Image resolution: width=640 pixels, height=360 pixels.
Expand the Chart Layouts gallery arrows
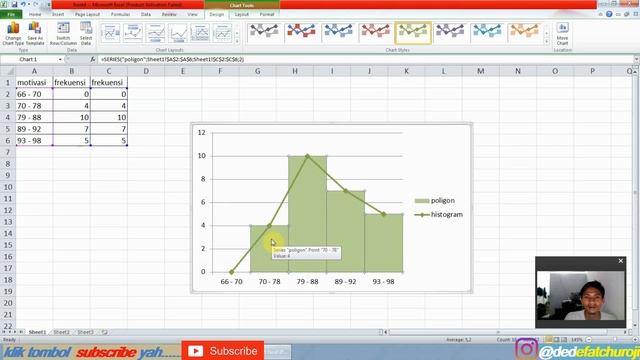click(x=237, y=41)
